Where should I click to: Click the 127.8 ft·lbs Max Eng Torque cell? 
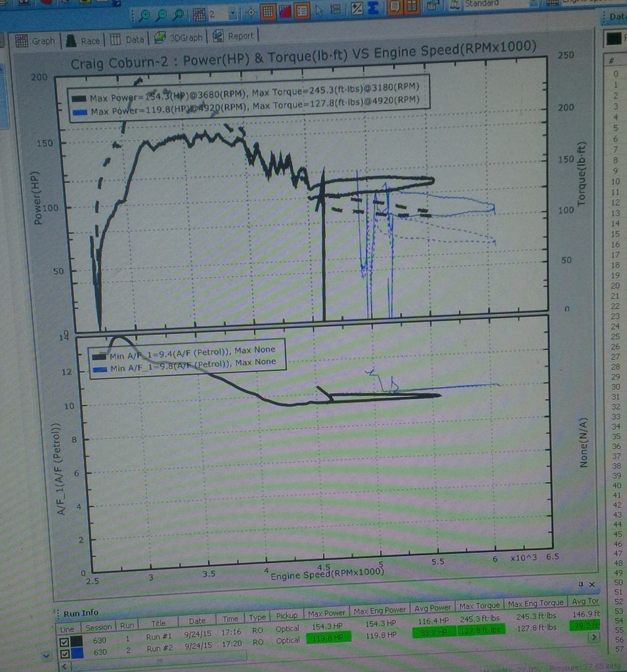(536, 628)
